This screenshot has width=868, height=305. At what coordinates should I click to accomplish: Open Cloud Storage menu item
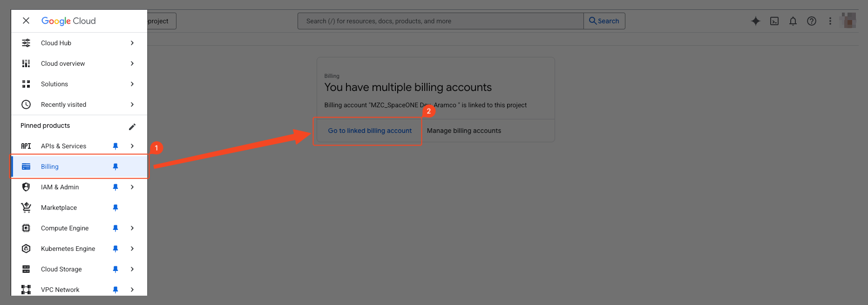(79, 269)
